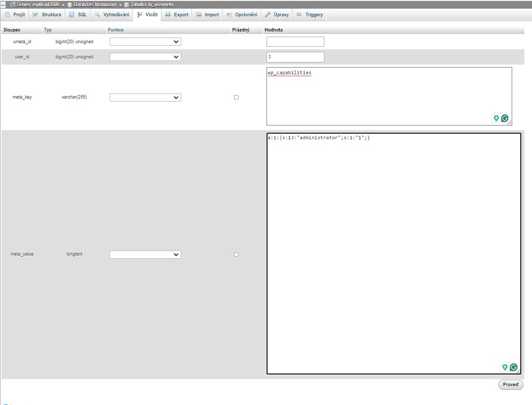Click the meta_value textarea with administrator string
This screenshot has width=532, height=405.
tap(393, 254)
